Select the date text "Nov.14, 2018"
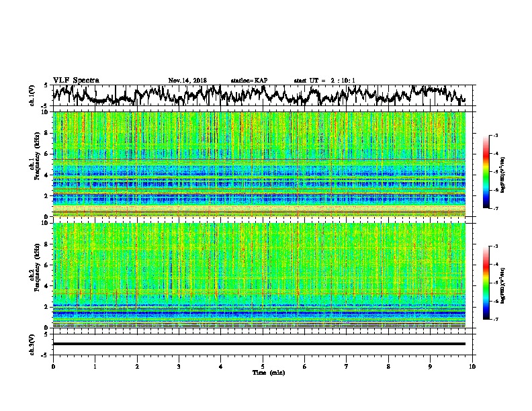 pyautogui.click(x=187, y=81)
